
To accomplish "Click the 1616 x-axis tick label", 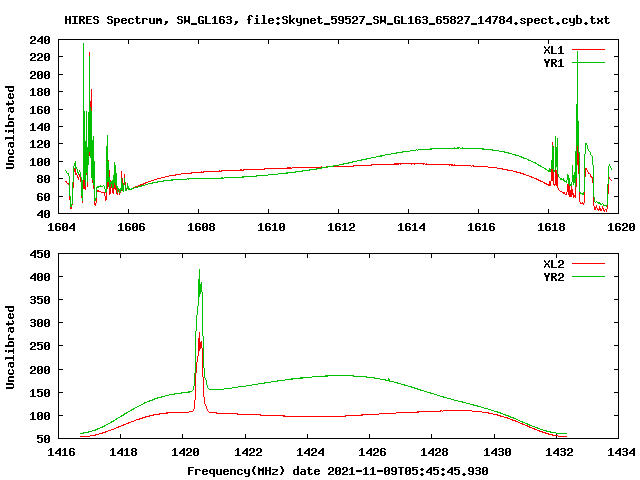I will click(x=481, y=227).
